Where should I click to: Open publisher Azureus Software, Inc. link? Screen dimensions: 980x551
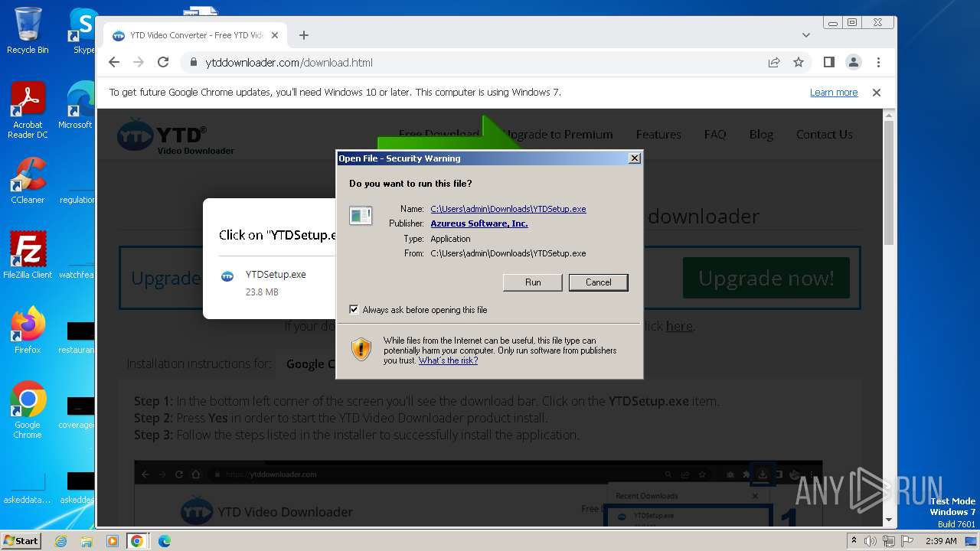479,223
